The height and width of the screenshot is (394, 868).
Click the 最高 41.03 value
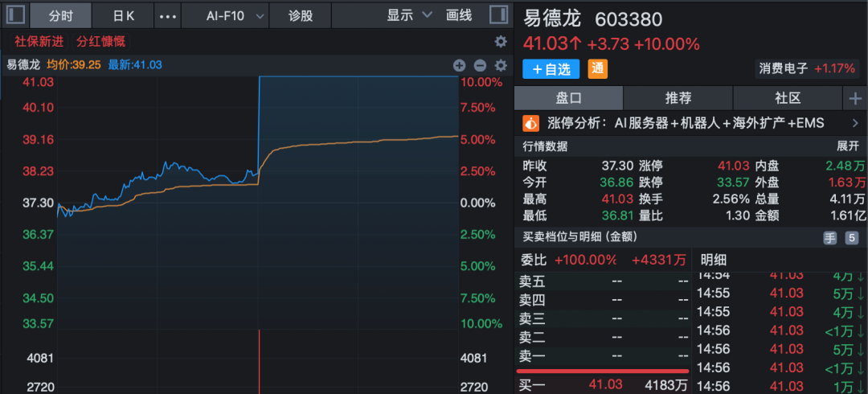[x=617, y=199]
